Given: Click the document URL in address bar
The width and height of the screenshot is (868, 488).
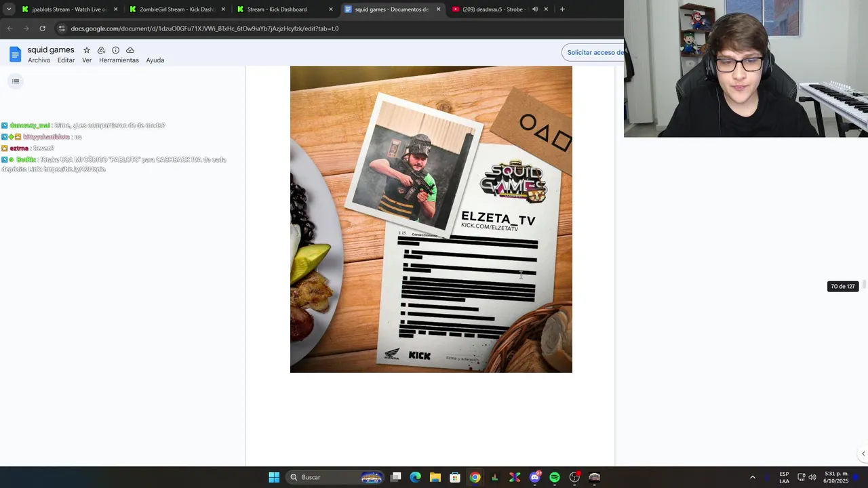Looking at the screenshot, I should pos(205,28).
